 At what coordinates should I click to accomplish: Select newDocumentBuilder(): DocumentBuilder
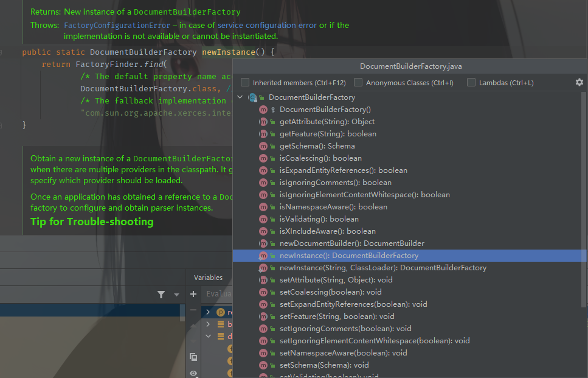tap(351, 243)
